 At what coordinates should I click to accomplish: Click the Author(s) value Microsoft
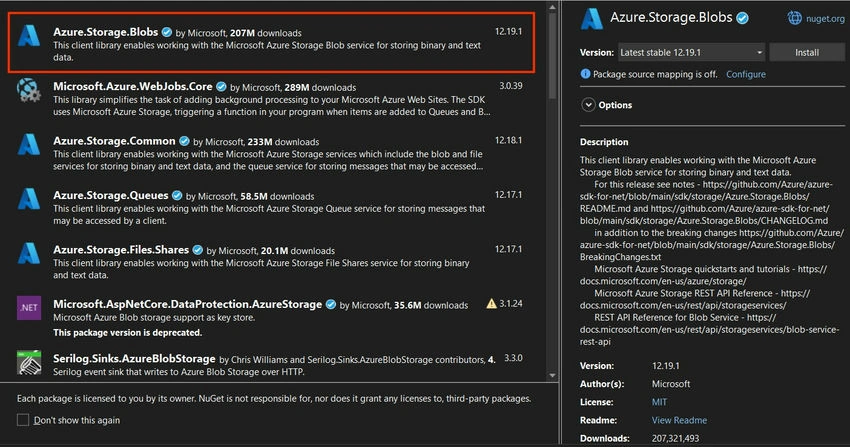671,384
